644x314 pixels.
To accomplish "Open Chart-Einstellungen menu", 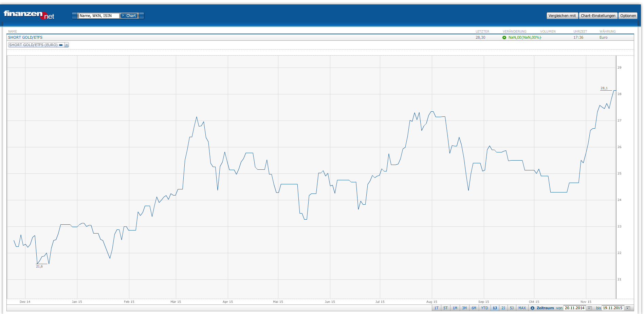I will click(598, 16).
